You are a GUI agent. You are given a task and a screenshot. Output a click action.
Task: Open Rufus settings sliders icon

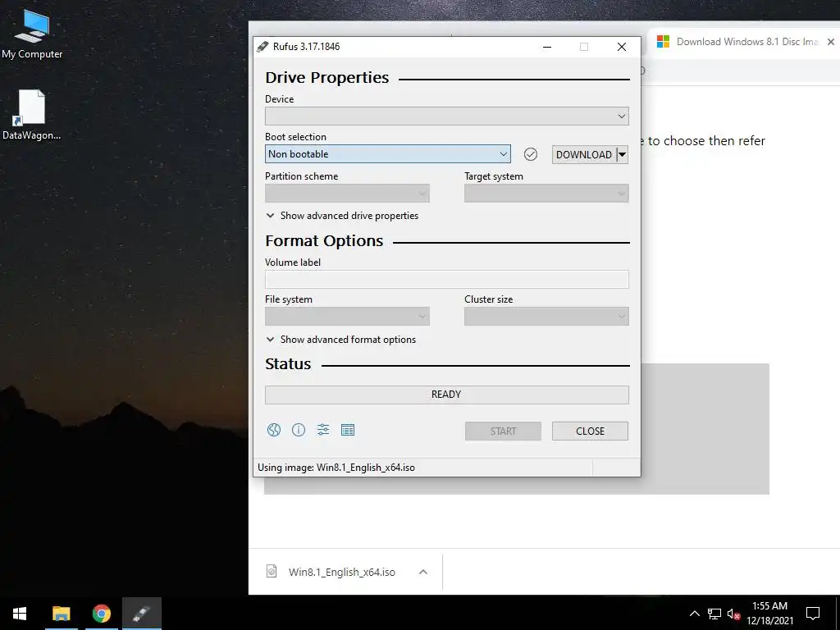(323, 430)
